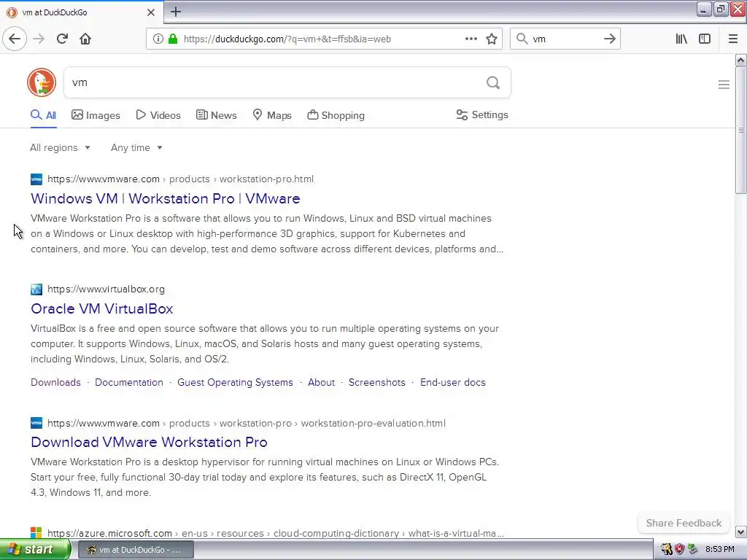This screenshot has width=747, height=560.
Task: Click the vm at DuckDuckGo taskbar button
Action: (x=136, y=550)
